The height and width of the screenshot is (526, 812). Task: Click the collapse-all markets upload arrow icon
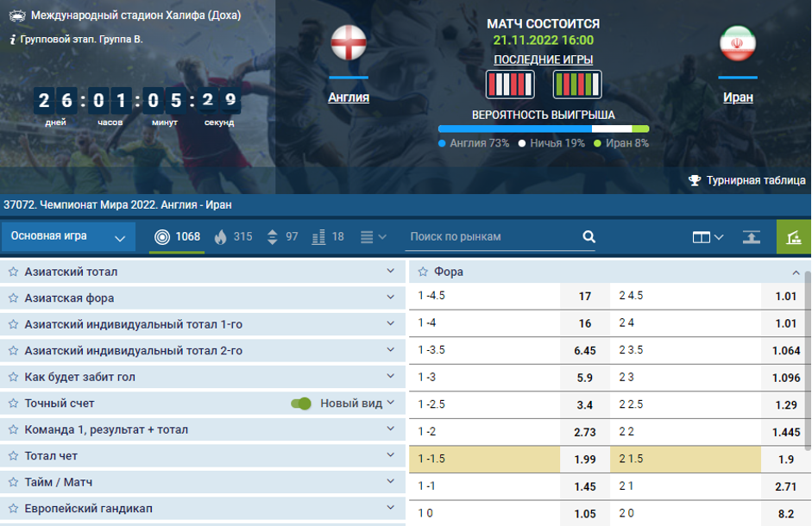click(752, 237)
